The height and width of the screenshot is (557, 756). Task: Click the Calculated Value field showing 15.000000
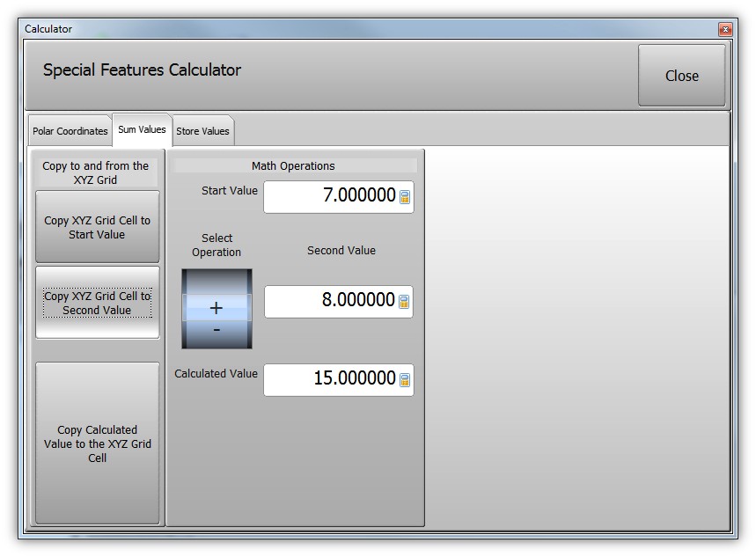[x=331, y=379]
